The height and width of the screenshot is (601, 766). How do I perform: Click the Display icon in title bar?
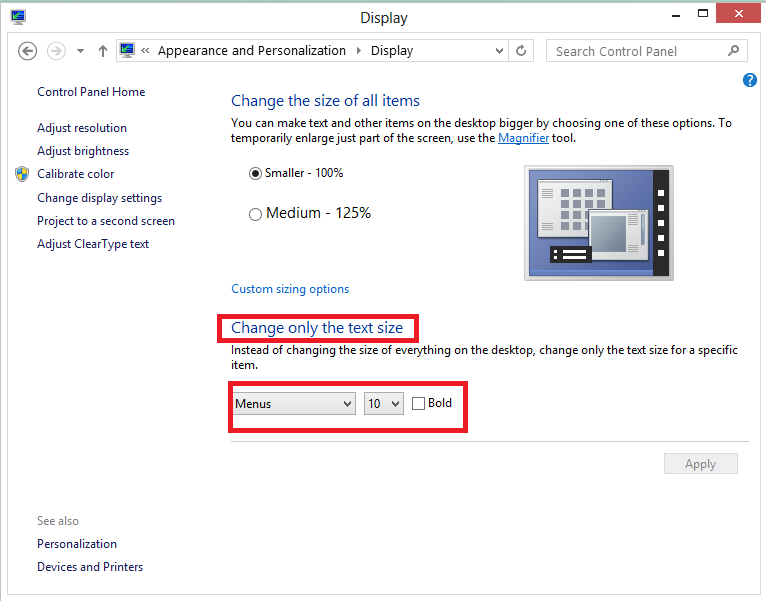tap(18, 17)
